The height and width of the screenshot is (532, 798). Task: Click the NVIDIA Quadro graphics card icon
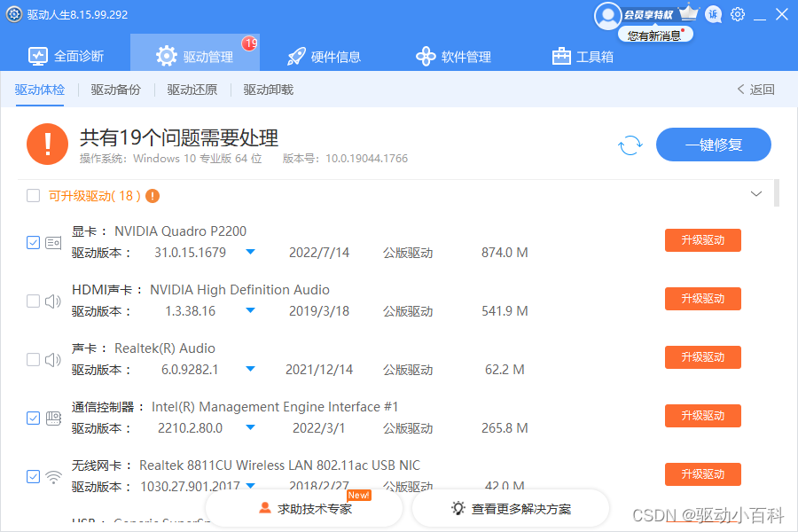[53, 243]
